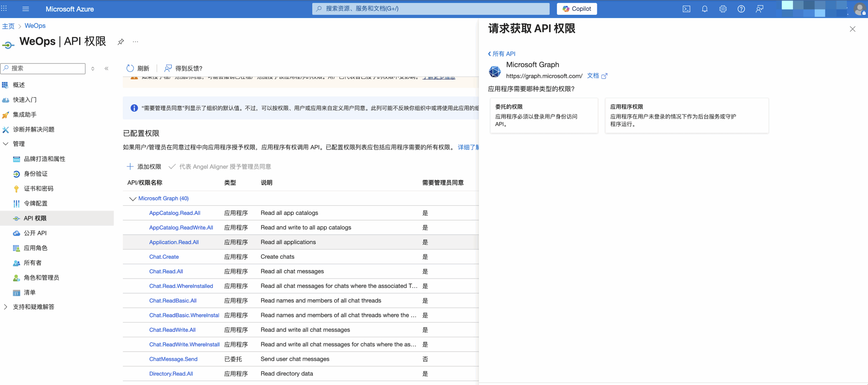Focus the left menu search box

point(43,68)
